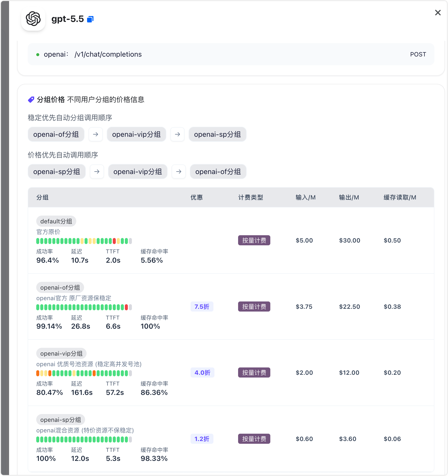Click 按量计费 badge in the default分组 row
The image size is (448, 476).
[254, 240]
